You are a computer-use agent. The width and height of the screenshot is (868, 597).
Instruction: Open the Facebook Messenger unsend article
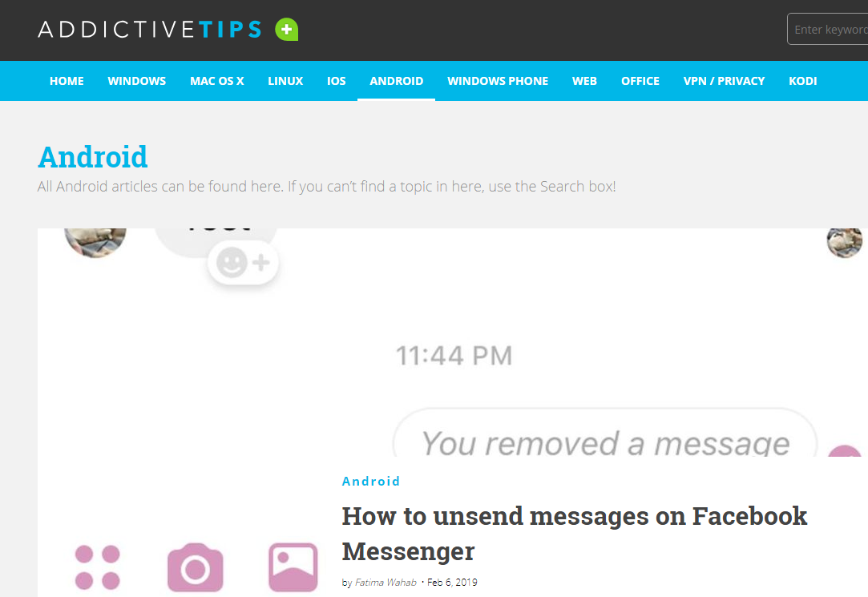pos(574,534)
